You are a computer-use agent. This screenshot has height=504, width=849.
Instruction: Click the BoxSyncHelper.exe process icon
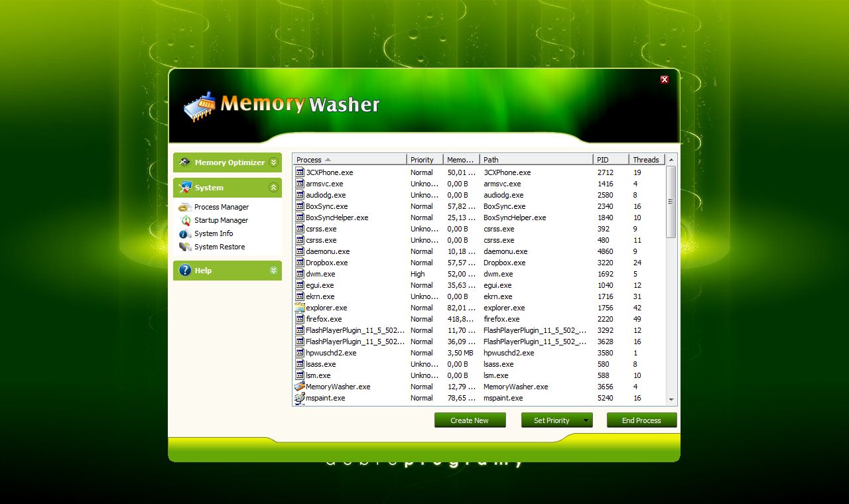pyautogui.click(x=300, y=218)
